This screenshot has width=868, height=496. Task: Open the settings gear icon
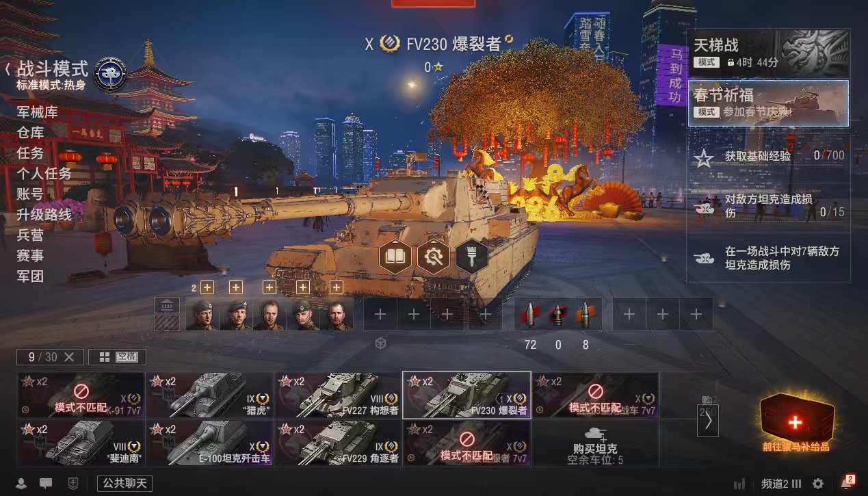click(x=818, y=484)
